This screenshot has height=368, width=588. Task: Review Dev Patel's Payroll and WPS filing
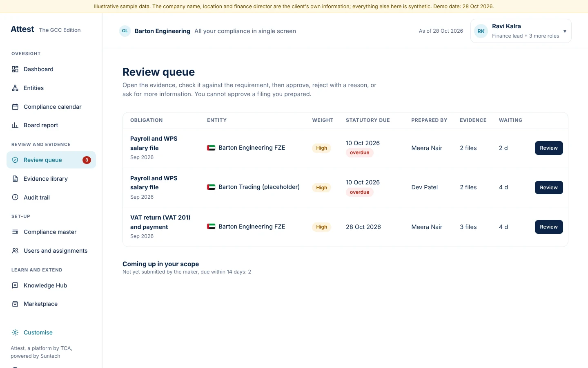(x=549, y=187)
